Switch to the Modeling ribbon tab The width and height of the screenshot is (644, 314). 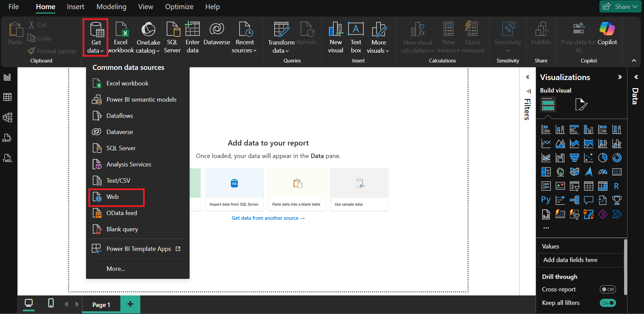pos(111,7)
